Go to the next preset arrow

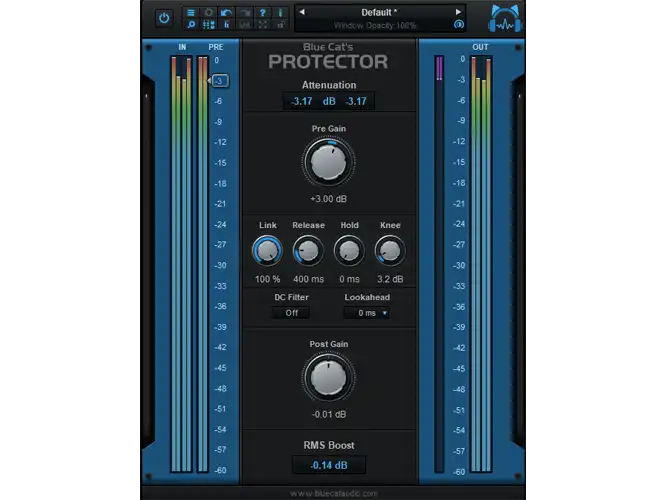[458, 12]
